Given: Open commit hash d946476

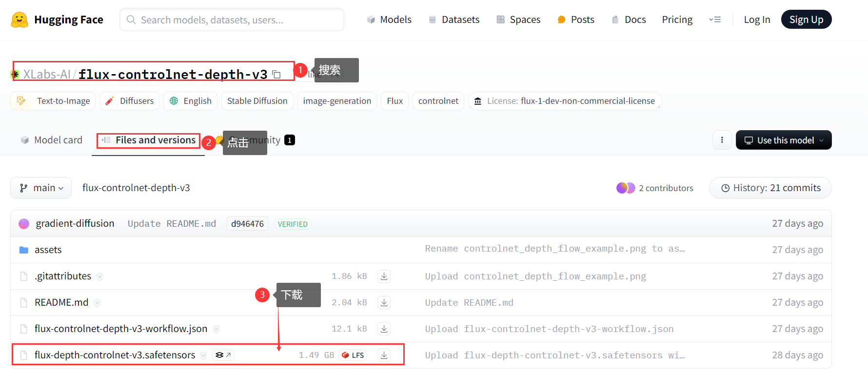Looking at the screenshot, I should 247,224.
